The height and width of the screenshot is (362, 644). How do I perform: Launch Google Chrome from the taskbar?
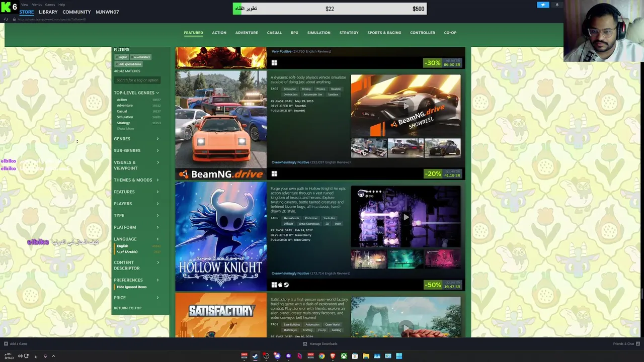[x=321, y=356]
